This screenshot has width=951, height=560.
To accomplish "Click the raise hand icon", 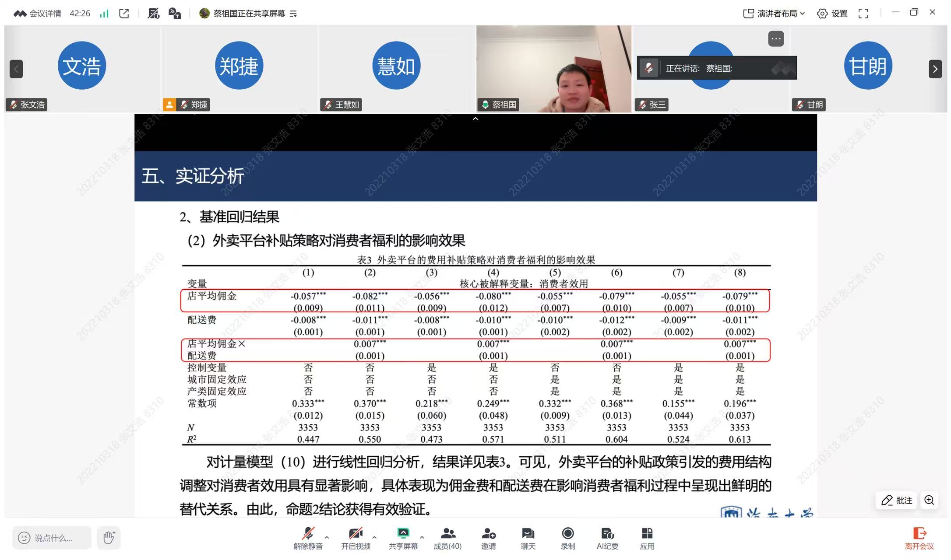I will 109,537.
